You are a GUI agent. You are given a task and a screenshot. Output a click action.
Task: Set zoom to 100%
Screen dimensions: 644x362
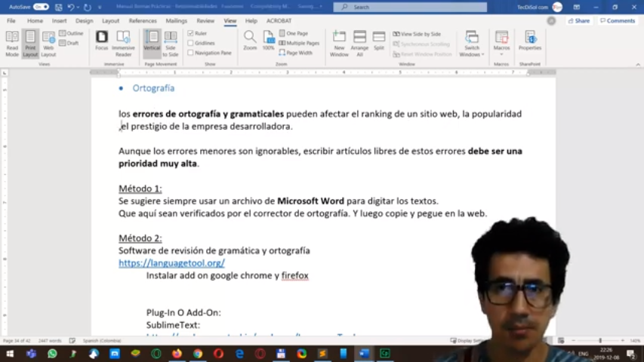pos(269,41)
